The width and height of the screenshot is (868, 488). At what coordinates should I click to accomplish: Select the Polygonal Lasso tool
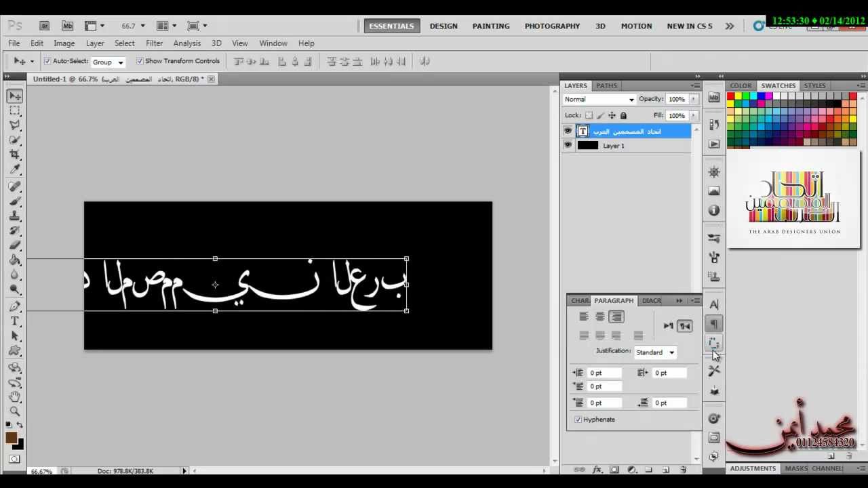click(x=15, y=125)
